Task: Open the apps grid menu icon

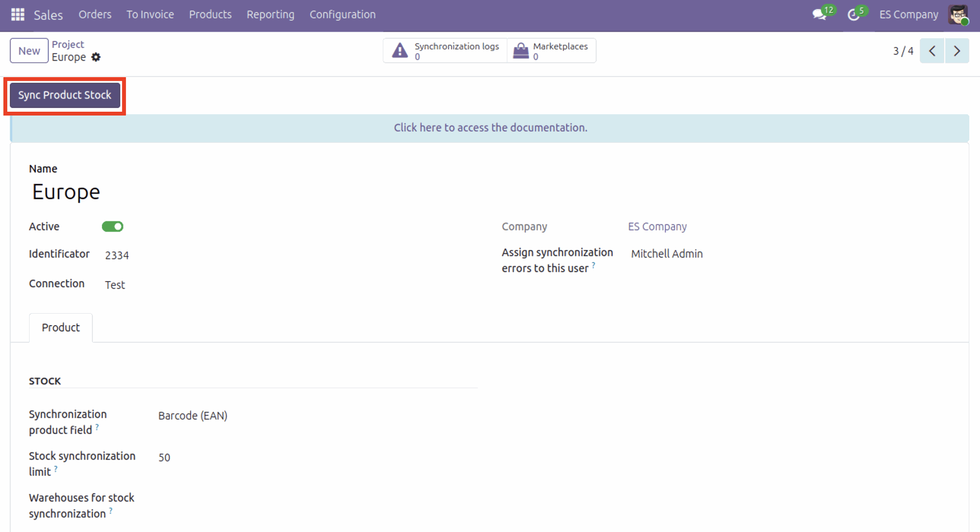Action: tap(18, 15)
